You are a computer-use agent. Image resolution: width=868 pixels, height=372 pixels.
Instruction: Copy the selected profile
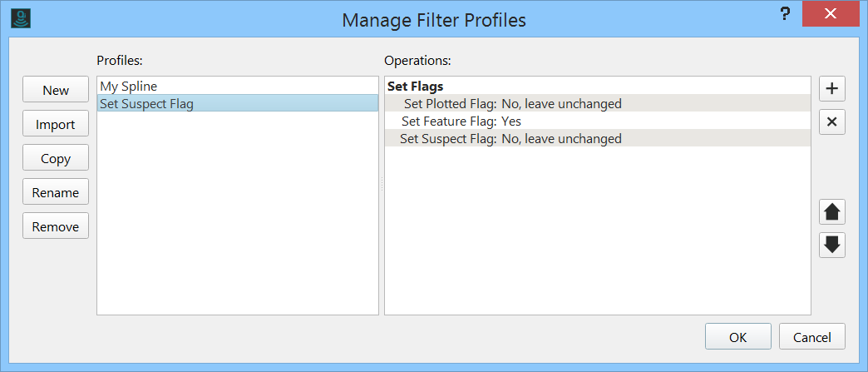tap(56, 158)
